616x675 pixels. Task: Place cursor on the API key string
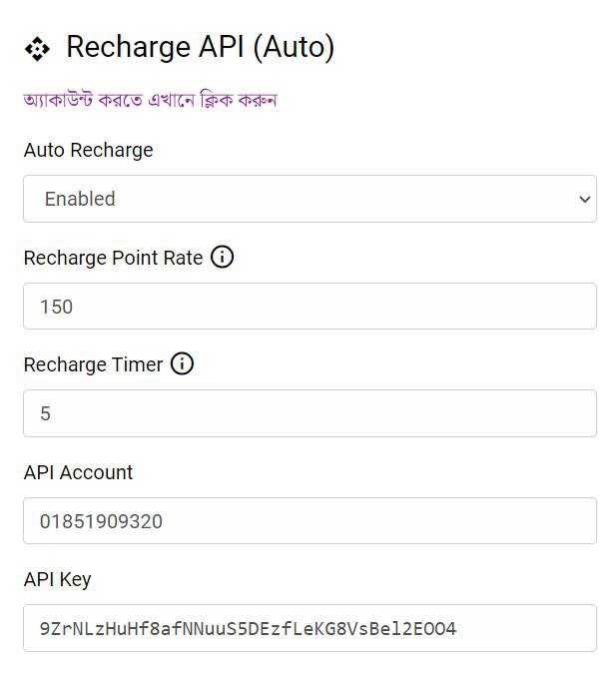click(248, 629)
